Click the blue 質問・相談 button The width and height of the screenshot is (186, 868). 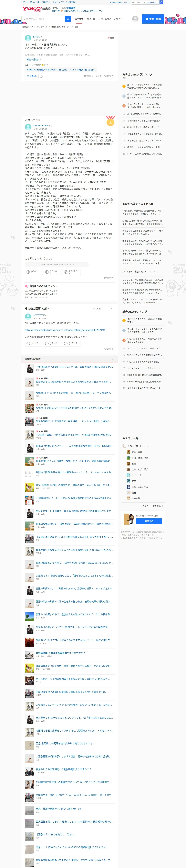click(153, 19)
